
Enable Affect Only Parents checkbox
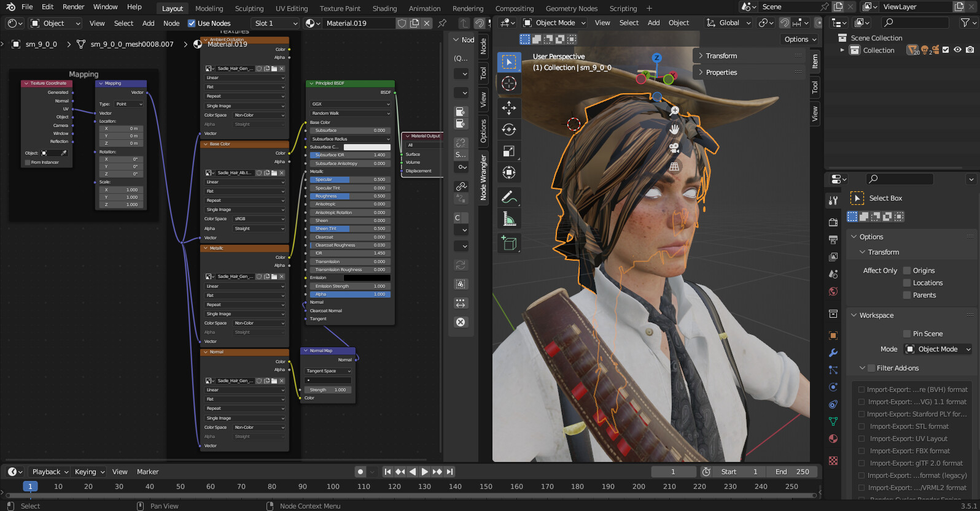(906, 295)
